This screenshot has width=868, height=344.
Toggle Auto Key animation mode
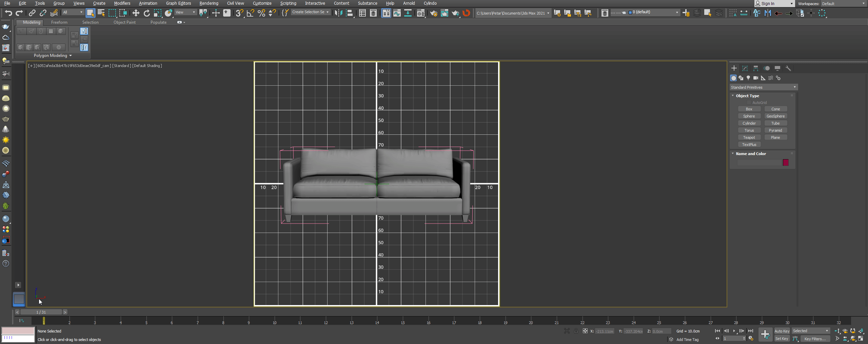pos(782,331)
